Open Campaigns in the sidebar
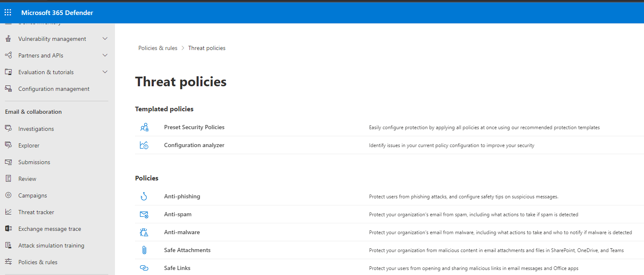Screen dimensions: 644x275 [32, 195]
